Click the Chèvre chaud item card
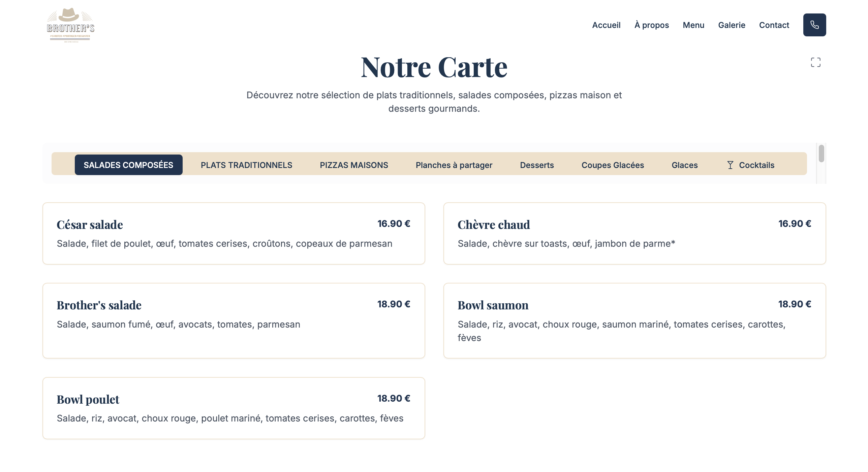Viewport: 868px width, 472px height. click(x=634, y=233)
